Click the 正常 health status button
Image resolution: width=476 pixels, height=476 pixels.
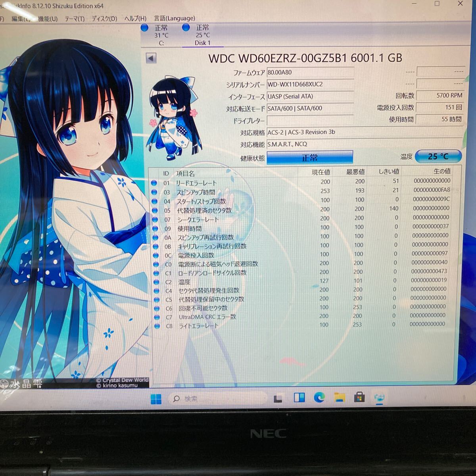(310, 157)
